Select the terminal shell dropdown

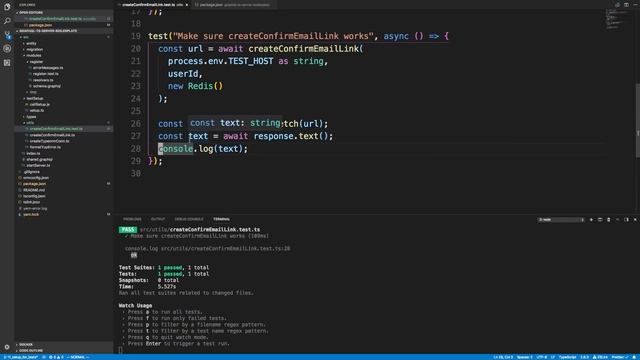561,220
